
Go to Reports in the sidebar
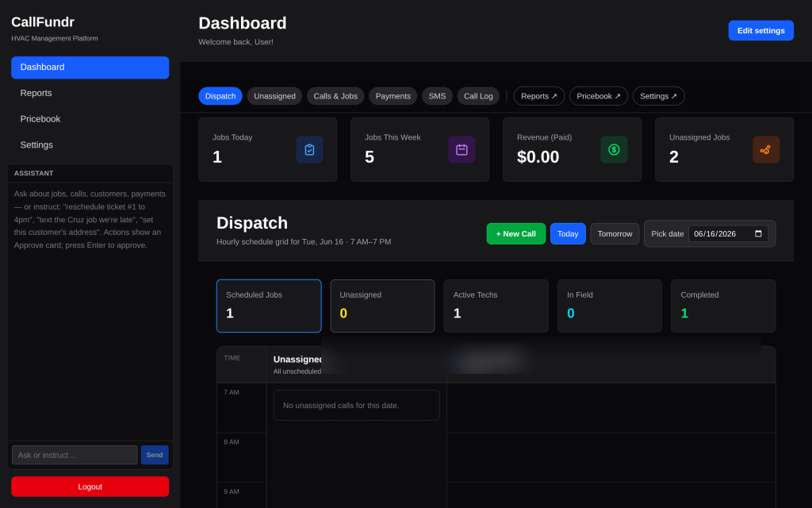point(90,94)
